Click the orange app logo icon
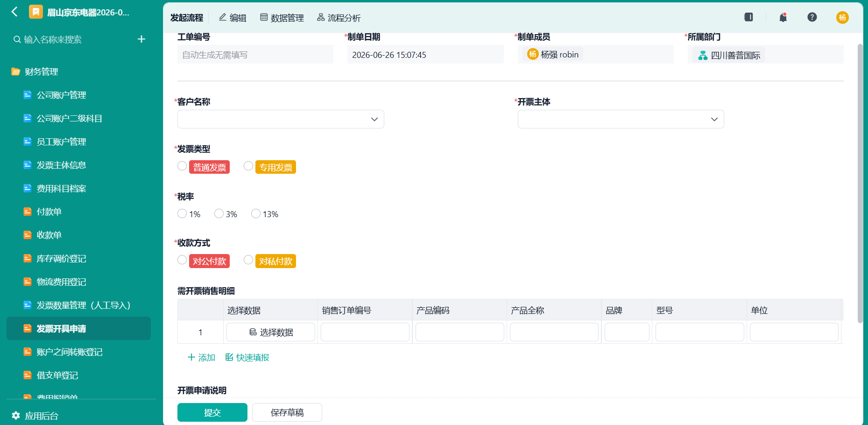 coord(35,12)
